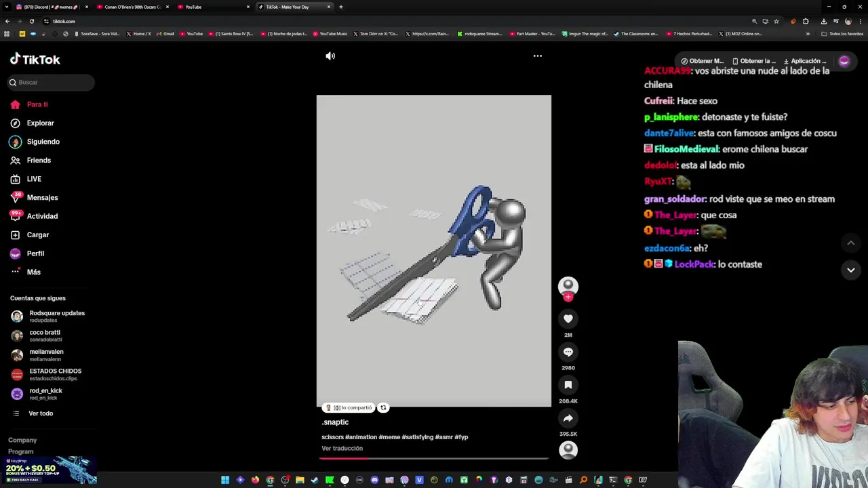Open File Explorer from the taskbar
Screen dimensions: 868x488
[x=300, y=480]
